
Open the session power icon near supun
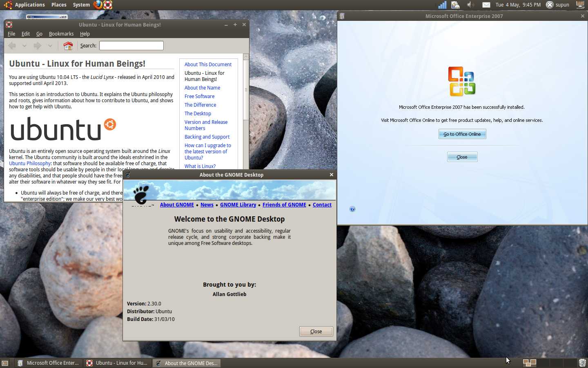[550, 5]
